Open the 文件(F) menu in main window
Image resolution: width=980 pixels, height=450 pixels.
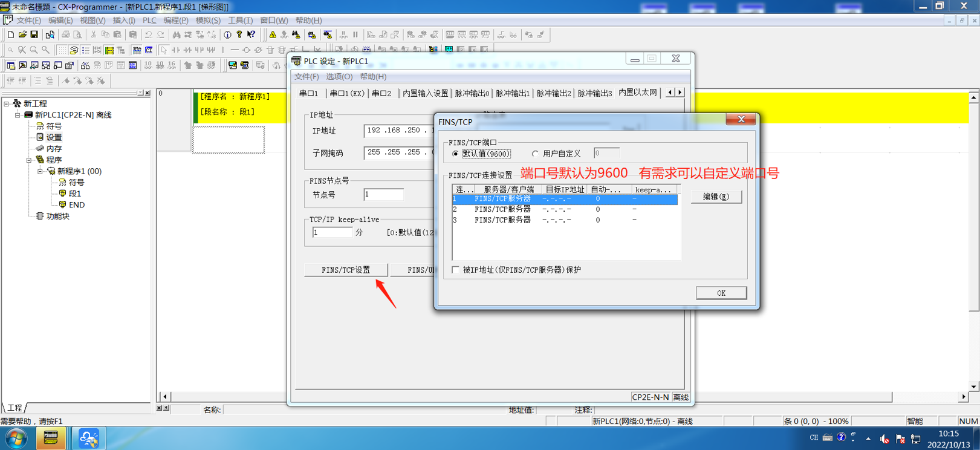click(x=28, y=21)
